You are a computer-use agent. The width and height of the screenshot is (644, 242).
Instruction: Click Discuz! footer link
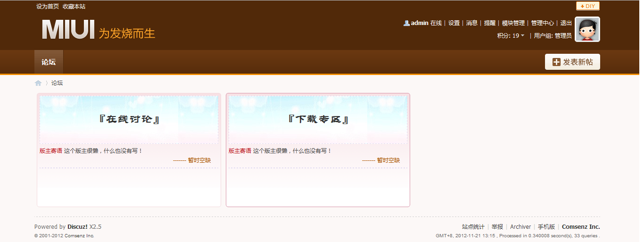tap(77, 227)
